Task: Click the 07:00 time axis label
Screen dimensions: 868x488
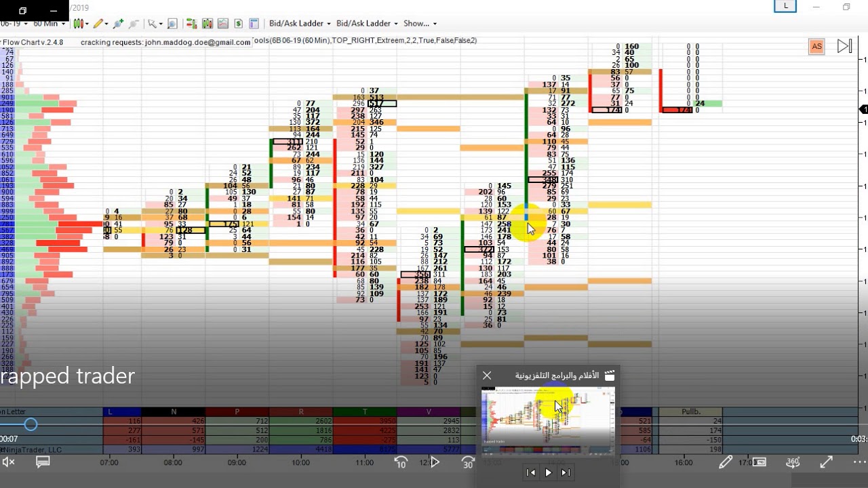Action: tap(109, 463)
